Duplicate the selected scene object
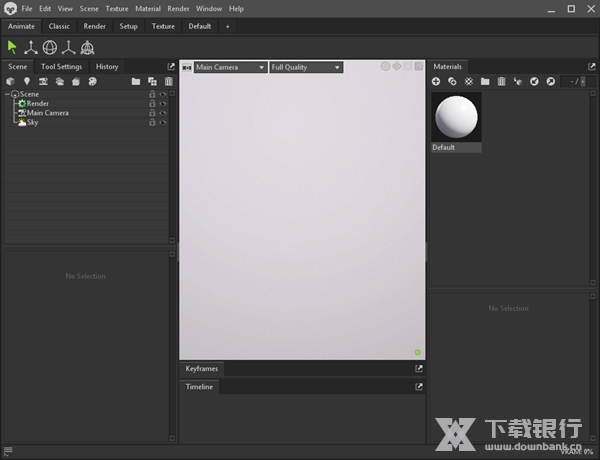Screen dimensions: 600x460 (x=152, y=81)
